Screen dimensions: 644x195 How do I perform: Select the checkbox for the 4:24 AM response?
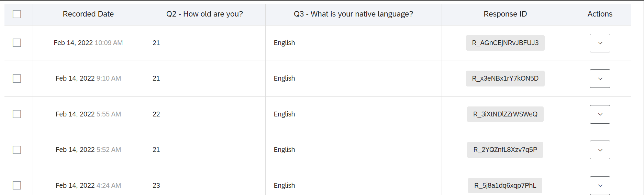coord(17,185)
